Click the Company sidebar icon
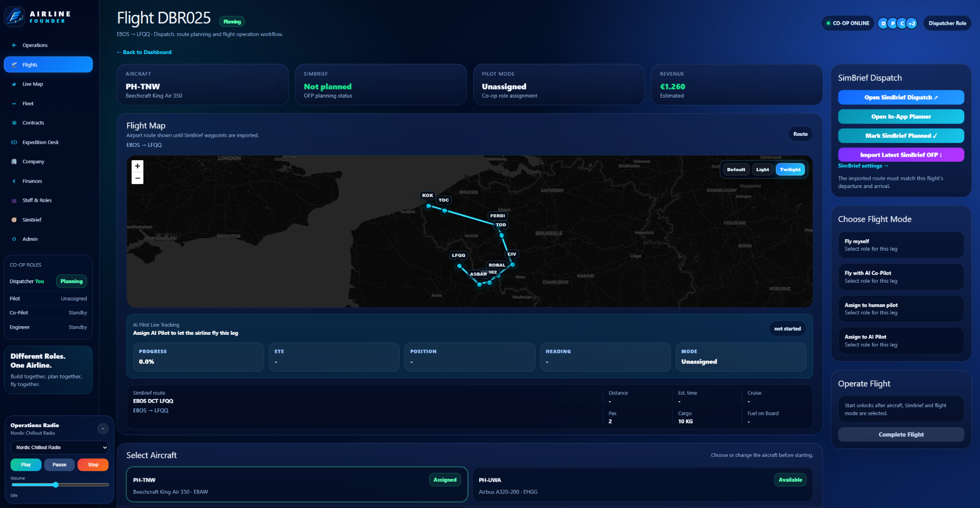The width and height of the screenshot is (980, 508). [x=14, y=162]
